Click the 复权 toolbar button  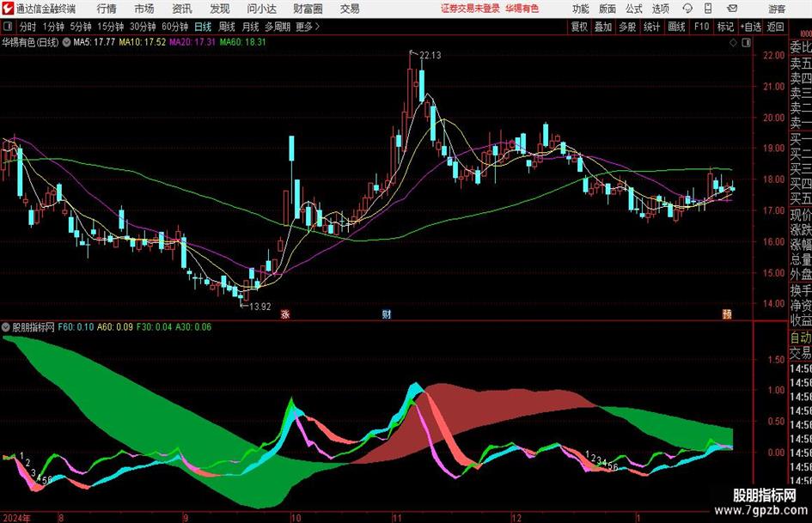(579, 27)
